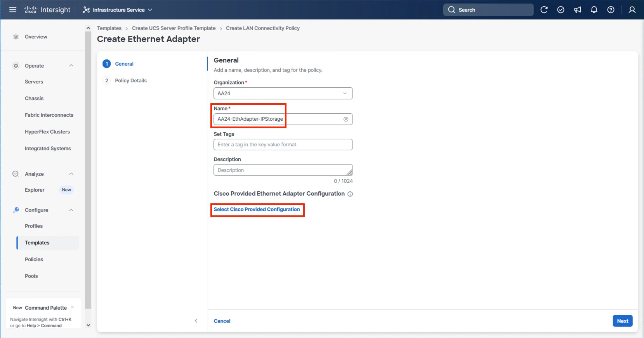Collapse the Configure section
Viewport: 644px width, 338px height.
point(71,210)
